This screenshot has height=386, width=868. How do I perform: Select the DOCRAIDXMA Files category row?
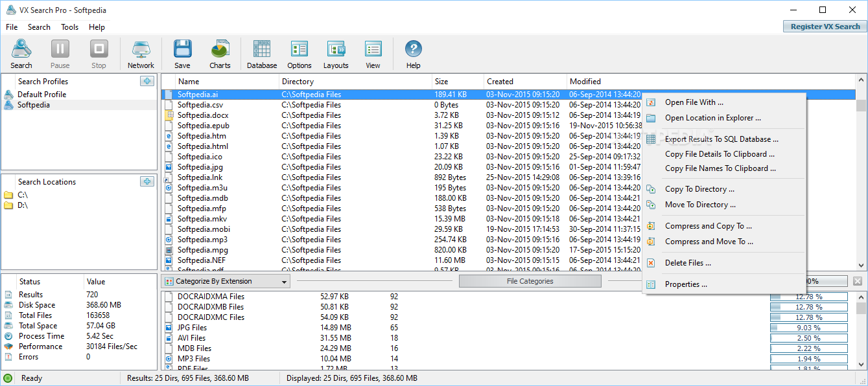508,297
